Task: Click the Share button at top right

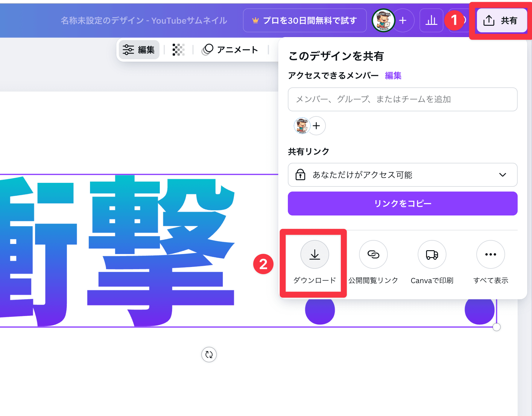Action: pyautogui.click(x=501, y=21)
